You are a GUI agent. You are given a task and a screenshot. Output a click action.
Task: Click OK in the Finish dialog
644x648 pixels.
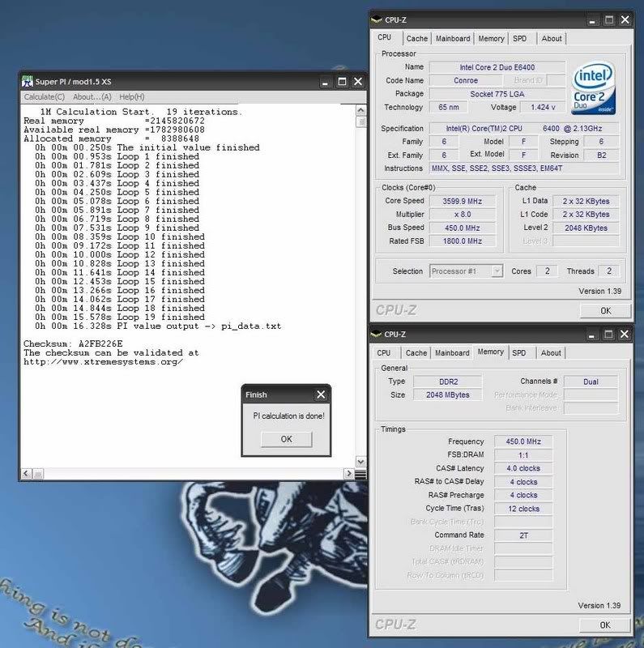[x=286, y=439]
